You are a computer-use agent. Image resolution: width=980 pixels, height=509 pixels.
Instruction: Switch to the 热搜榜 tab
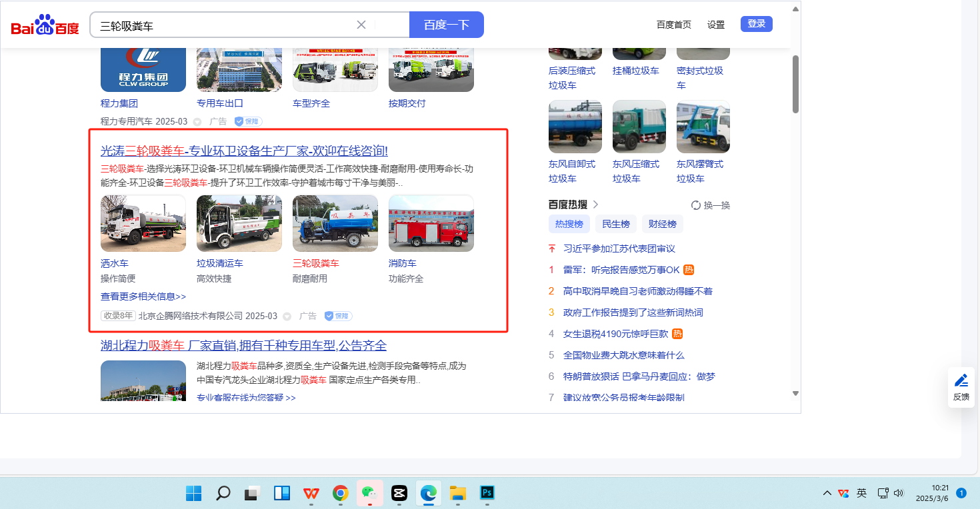coord(569,224)
